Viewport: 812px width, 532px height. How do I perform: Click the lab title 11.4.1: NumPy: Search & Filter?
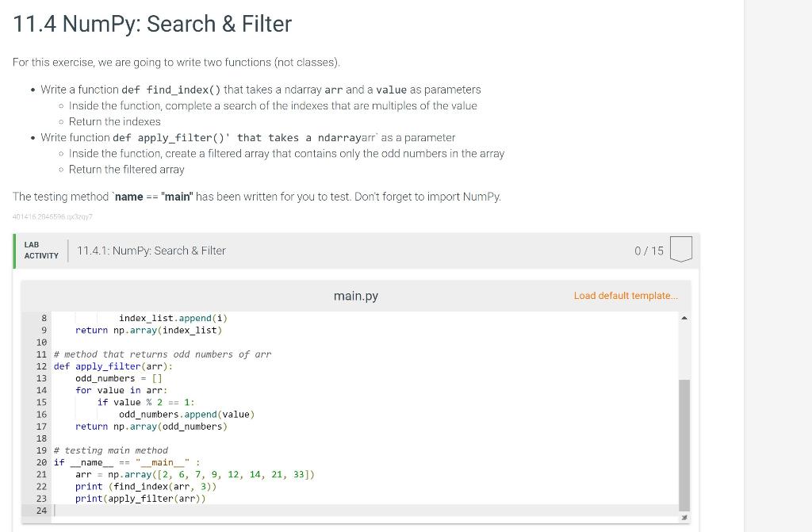[x=151, y=250]
